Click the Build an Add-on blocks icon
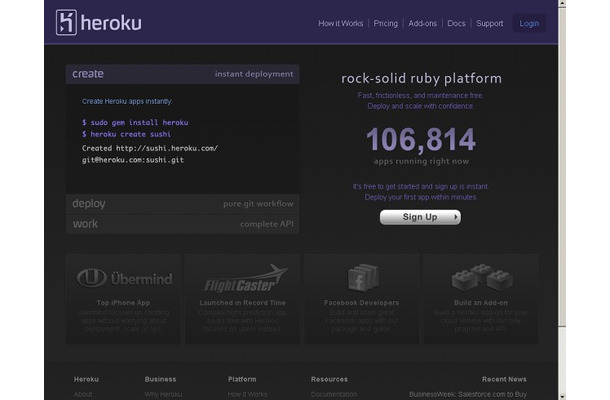 (482, 277)
